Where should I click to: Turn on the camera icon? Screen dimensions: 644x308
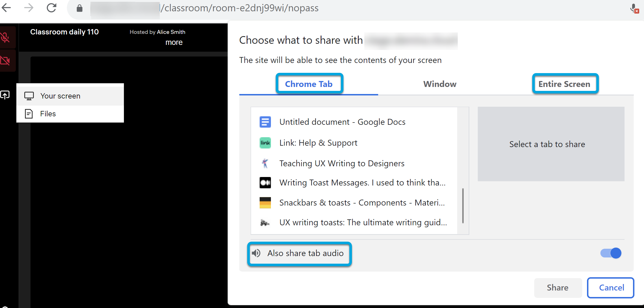pos(6,60)
